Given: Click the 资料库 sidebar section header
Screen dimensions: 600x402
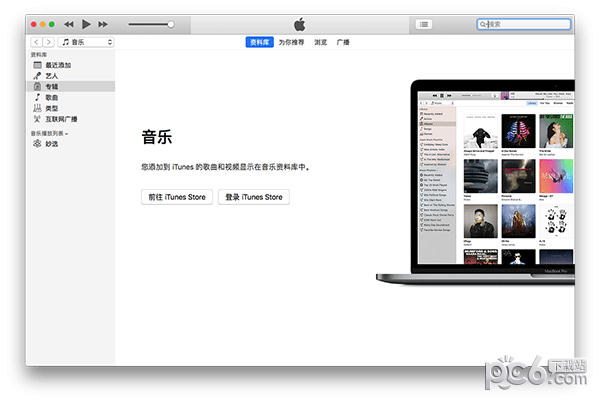Looking at the screenshot, I should (39, 55).
